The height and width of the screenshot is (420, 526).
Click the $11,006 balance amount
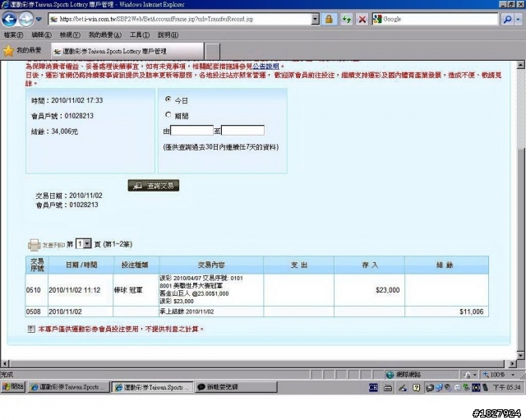[471, 312]
